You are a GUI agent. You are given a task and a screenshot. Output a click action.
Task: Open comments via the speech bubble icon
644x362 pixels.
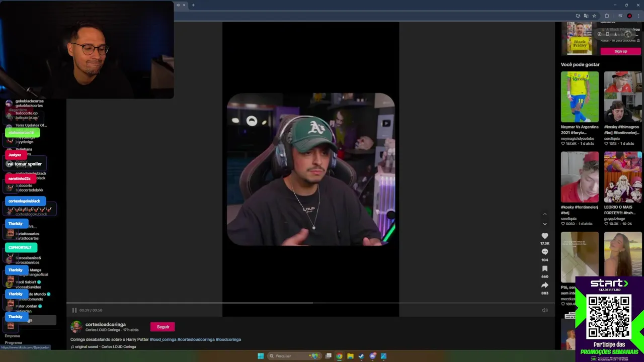click(x=545, y=252)
